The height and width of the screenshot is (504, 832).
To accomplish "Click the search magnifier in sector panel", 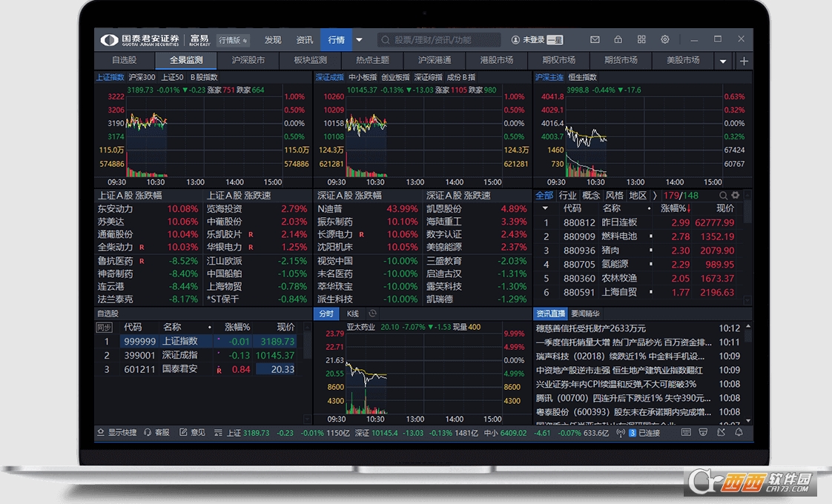I will [x=723, y=196].
